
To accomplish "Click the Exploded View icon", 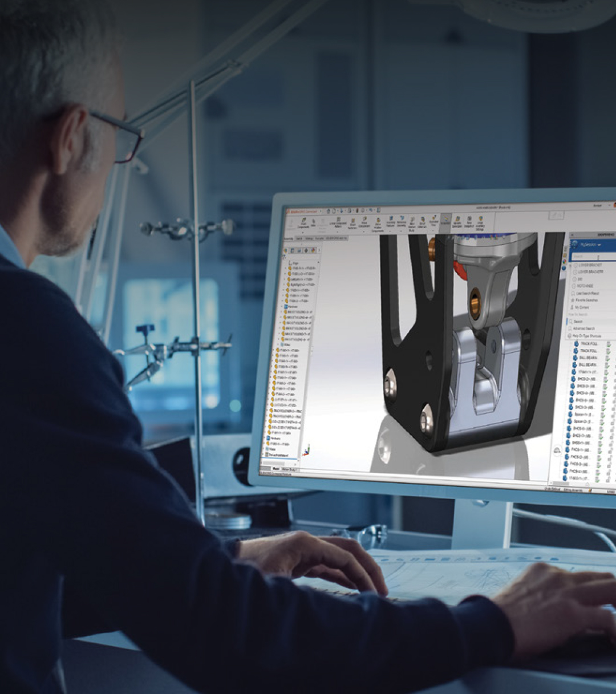I will 433,221.
